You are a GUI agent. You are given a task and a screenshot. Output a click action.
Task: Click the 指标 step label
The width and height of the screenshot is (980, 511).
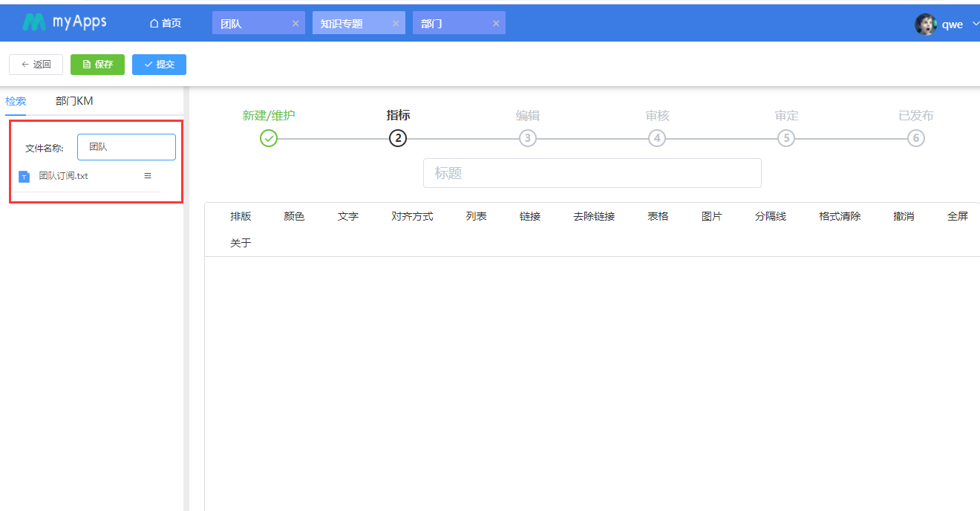[x=398, y=115]
